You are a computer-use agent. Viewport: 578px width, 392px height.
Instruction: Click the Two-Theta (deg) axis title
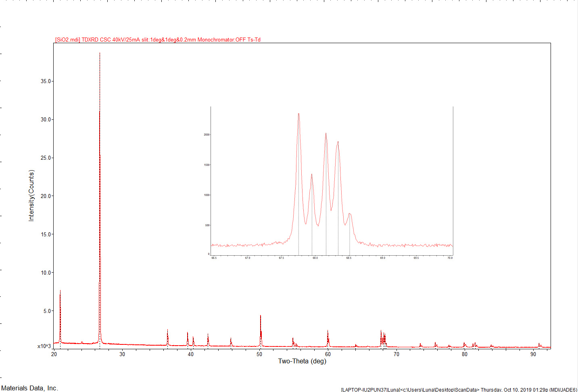tap(302, 361)
